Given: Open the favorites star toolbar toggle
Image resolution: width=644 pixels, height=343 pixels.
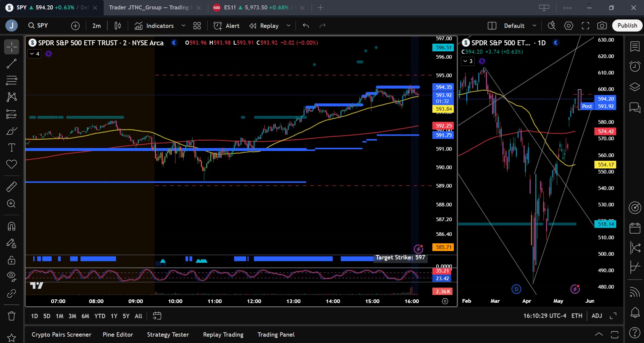Looking at the screenshot, I should tap(11, 337).
